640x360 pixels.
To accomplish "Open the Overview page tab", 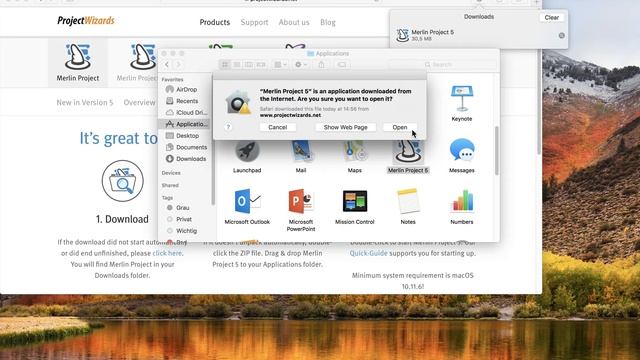I will point(139,102).
